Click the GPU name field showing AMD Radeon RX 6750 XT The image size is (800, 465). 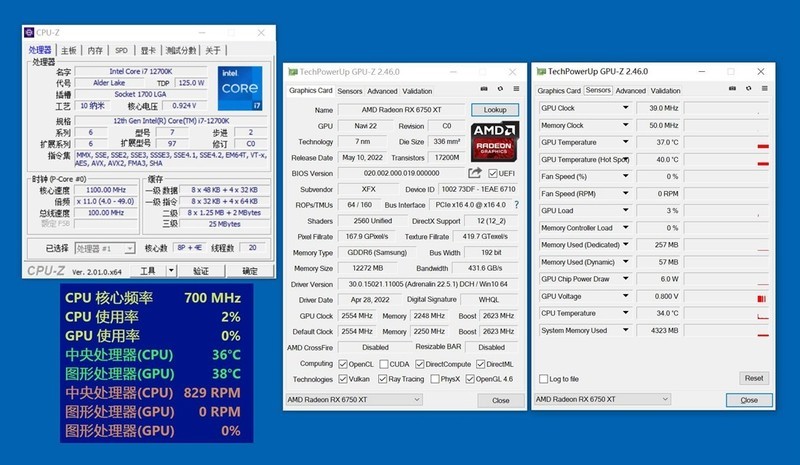pyautogui.click(x=401, y=110)
